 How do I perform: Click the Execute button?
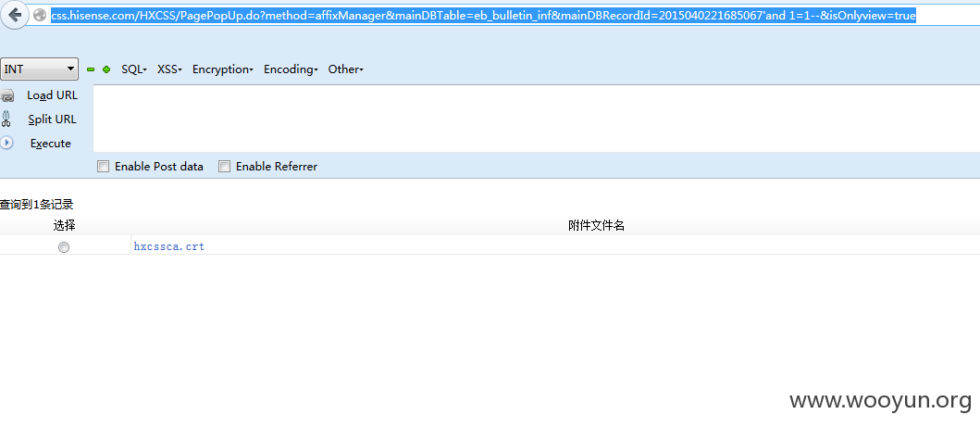coord(51,144)
